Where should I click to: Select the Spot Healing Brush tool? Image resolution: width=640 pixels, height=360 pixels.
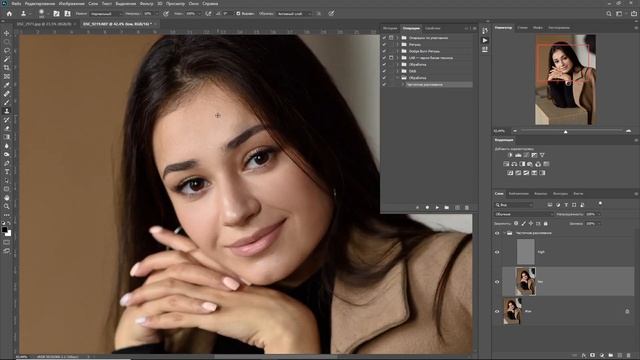pyautogui.click(x=7, y=93)
